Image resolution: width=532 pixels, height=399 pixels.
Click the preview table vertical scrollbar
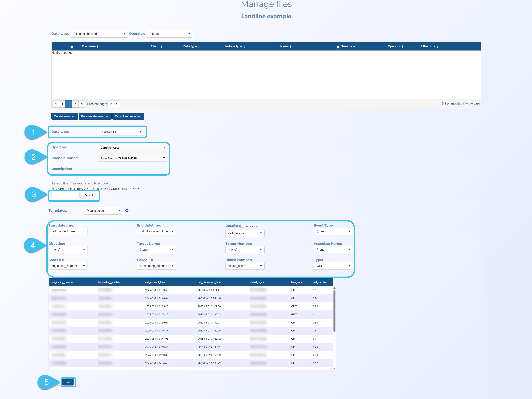click(x=334, y=311)
